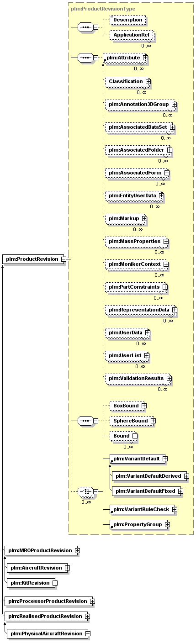Viewport: 196px width, 644px height.
Task: Click the sequence icon beside SphereBound
Action: click(85, 420)
